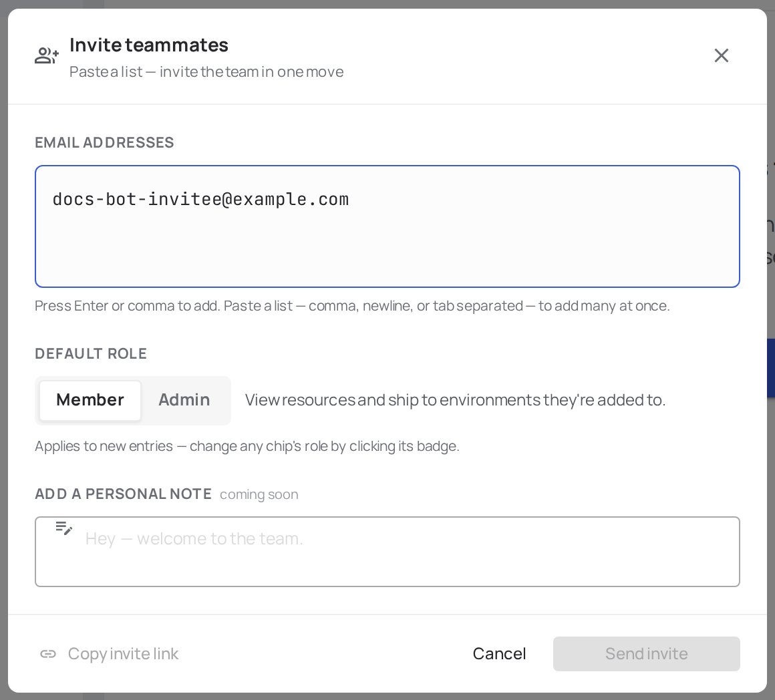Click the 'Applies to new entries' helper text
This screenshot has height=700, width=775.
pos(247,446)
